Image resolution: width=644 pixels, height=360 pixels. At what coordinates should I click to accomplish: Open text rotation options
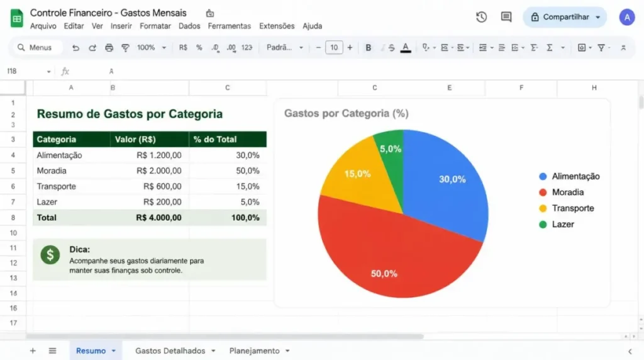(x=533, y=48)
